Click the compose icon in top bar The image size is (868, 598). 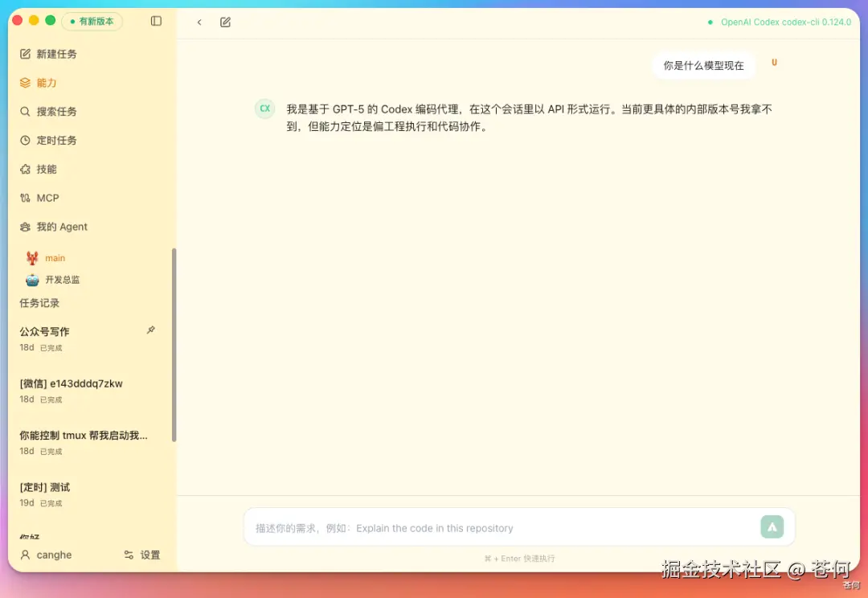coord(225,23)
